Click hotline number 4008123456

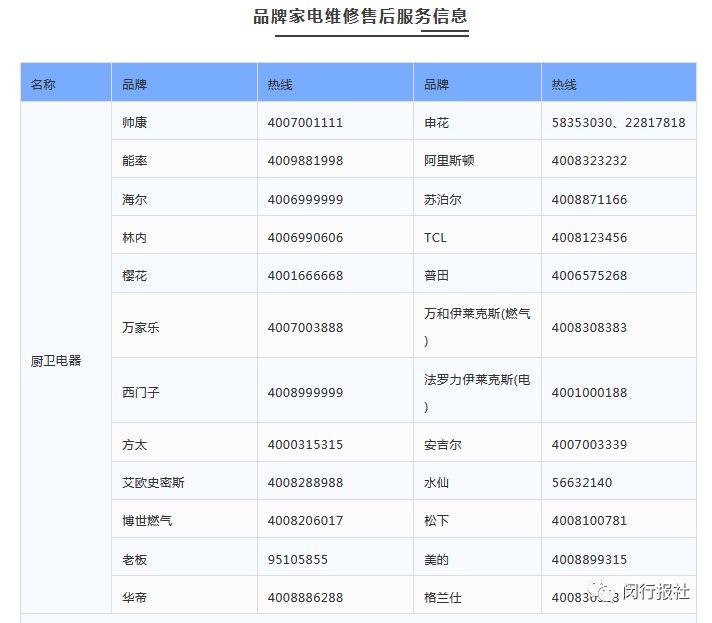589,237
